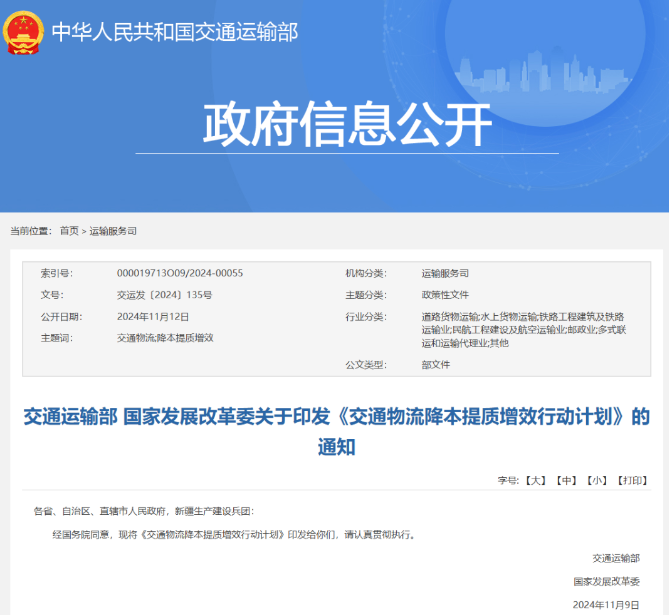Click the article title about 交通物流降本提质增效行动计划
Image resolution: width=669 pixels, height=615 pixels.
pos(337,431)
